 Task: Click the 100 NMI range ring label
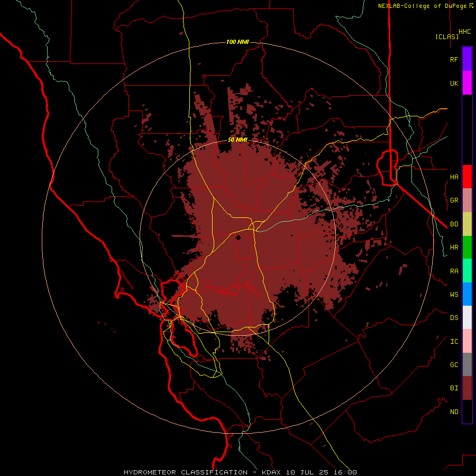(237, 42)
